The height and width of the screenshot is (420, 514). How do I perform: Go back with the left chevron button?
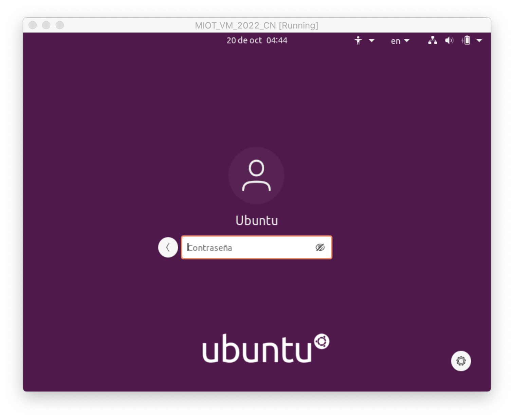coord(168,247)
